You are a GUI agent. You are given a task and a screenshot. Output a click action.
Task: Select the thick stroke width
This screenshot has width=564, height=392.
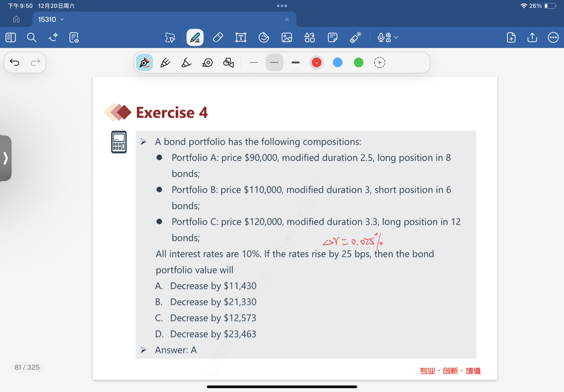296,63
